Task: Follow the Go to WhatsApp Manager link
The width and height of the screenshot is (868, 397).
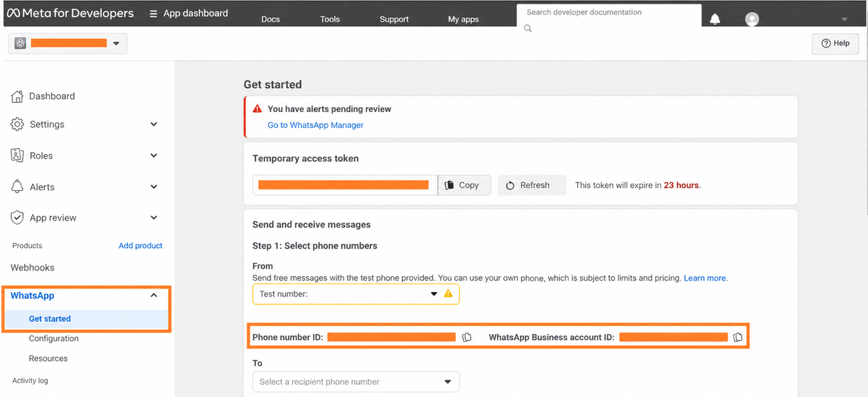Action: 315,125
